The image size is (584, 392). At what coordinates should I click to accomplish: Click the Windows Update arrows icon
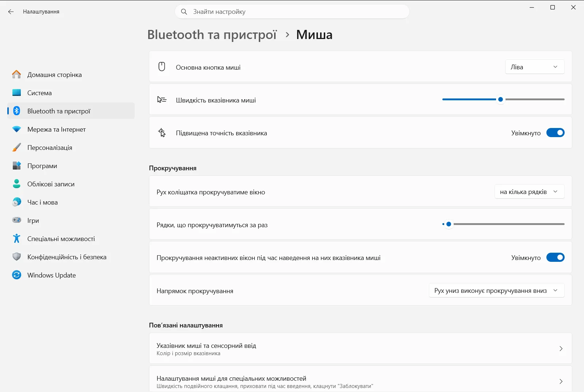pos(16,275)
